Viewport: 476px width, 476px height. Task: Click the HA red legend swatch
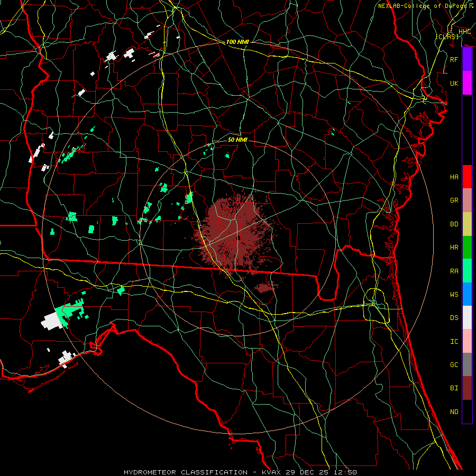[467, 177]
